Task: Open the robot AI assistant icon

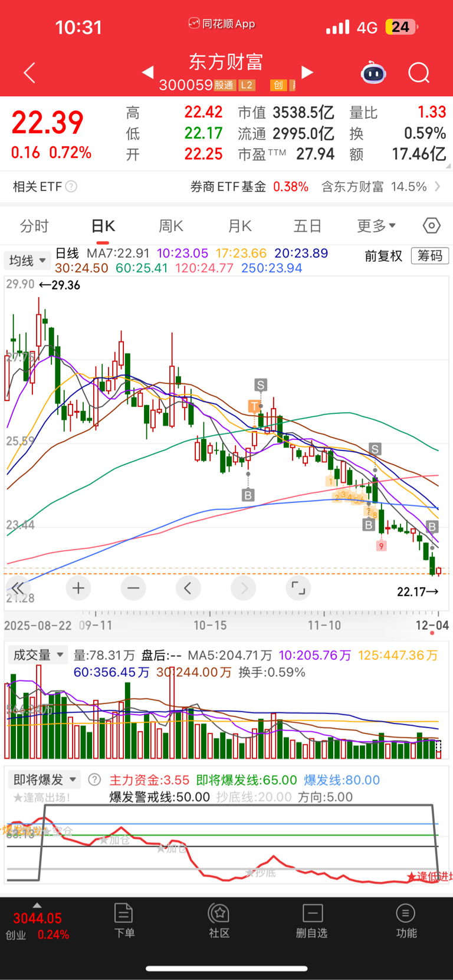Action: (373, 73)
